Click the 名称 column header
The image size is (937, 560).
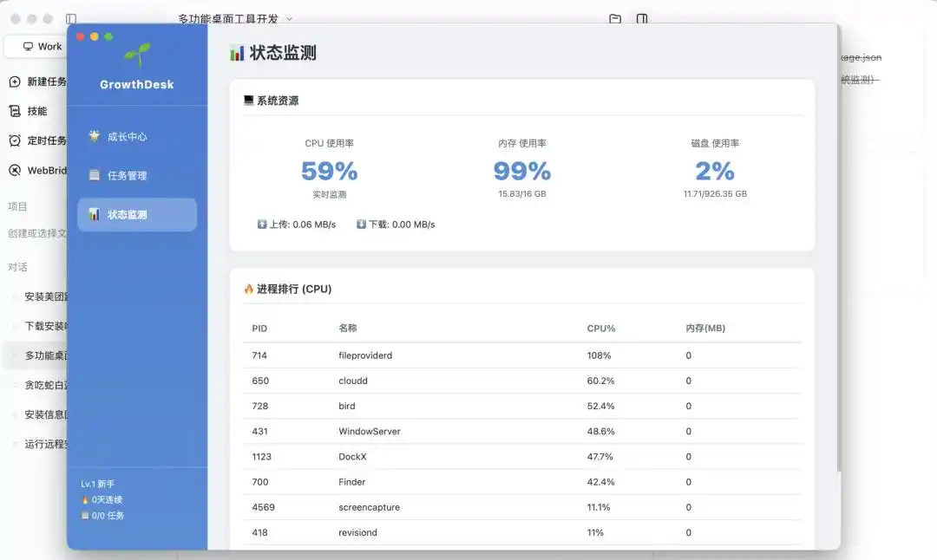(x=348, y=328)
